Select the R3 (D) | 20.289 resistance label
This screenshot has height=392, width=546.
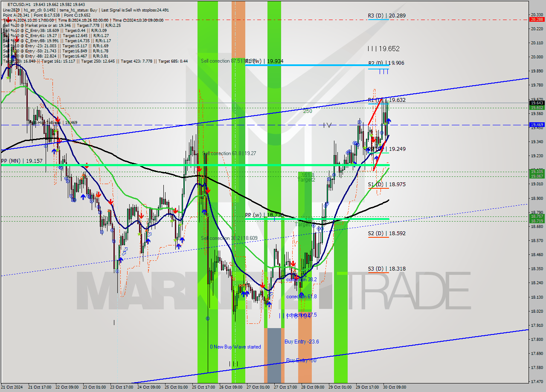point(386,15)
